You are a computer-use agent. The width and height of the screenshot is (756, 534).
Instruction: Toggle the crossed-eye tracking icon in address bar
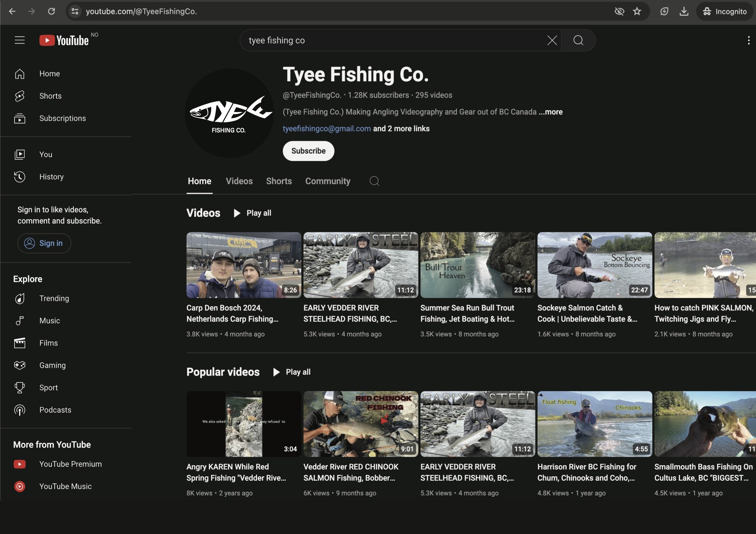click(619, 12)
